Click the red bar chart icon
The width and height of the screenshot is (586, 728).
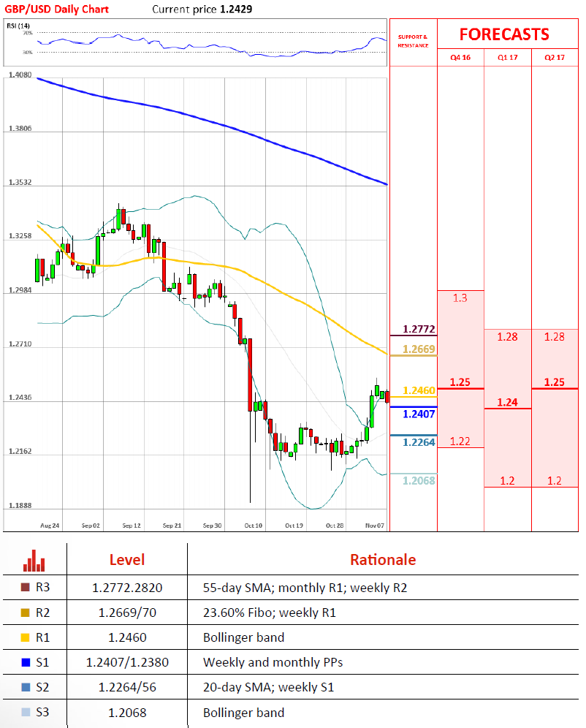pyautogui.click(x=34, y=561)
